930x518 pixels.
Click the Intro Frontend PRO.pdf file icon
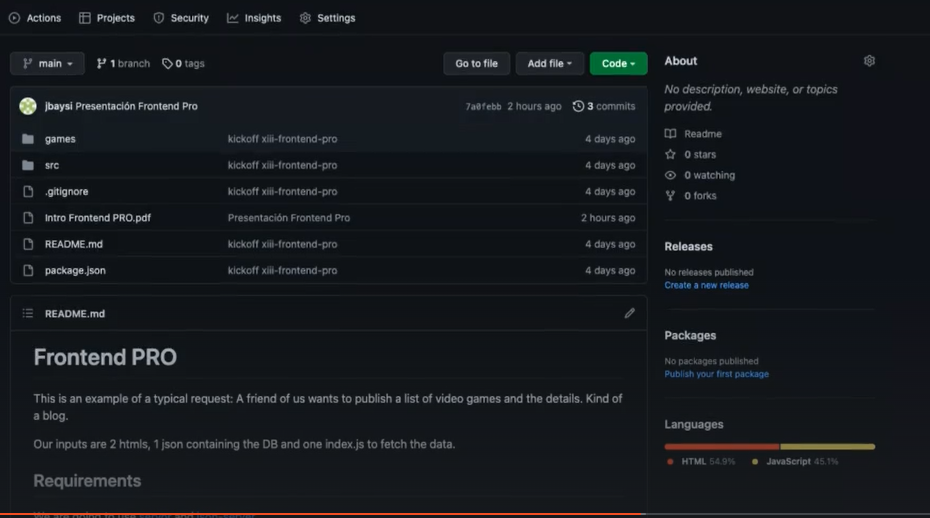point(28,218)
